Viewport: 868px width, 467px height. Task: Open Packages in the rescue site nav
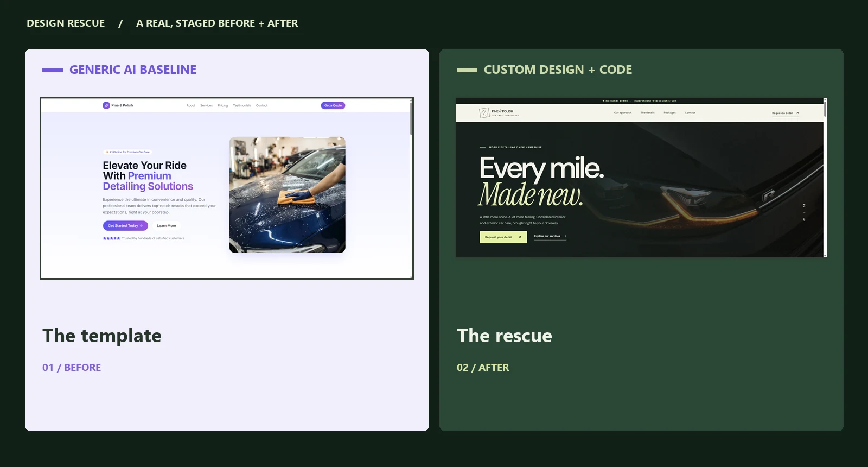(x=670, y=113)
